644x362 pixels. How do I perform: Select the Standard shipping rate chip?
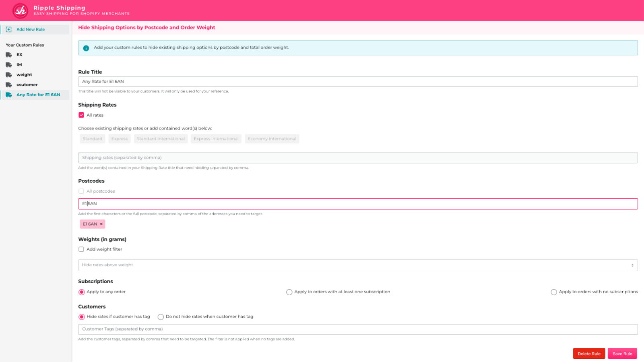click(93, 139)
